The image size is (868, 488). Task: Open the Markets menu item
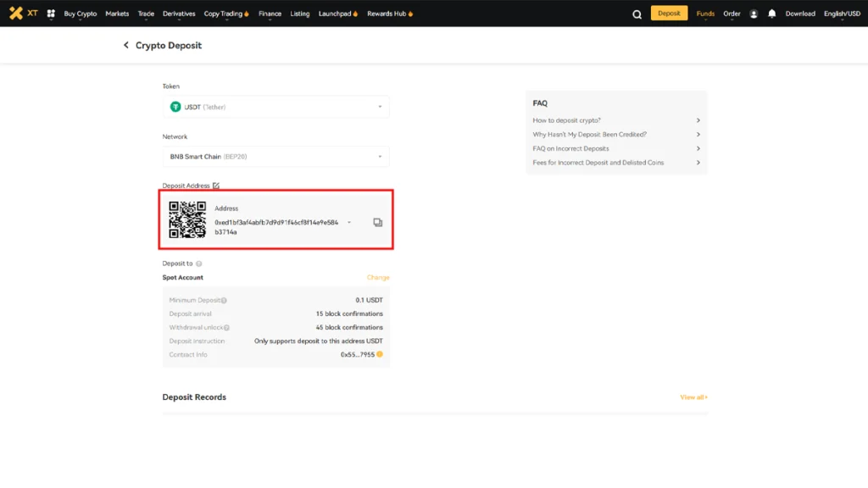pyautogui.click(x=117, y=14)
